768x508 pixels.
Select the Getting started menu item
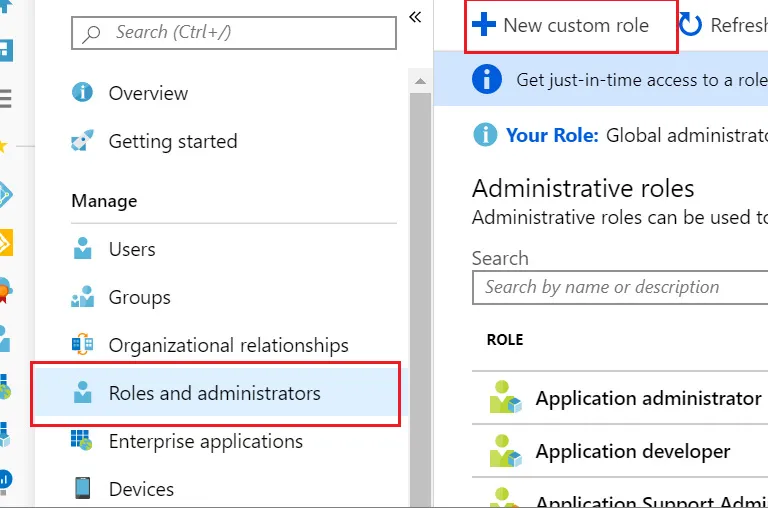click(173, 141)
